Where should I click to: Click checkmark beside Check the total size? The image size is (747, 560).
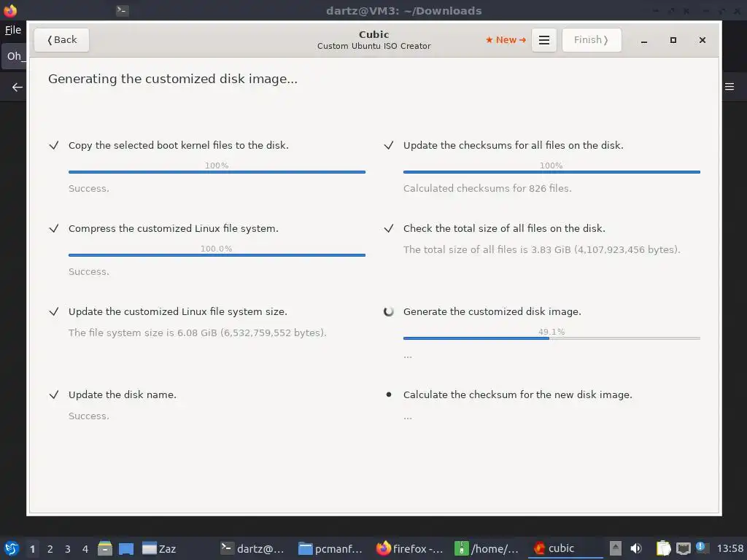(x=389, y=228)
